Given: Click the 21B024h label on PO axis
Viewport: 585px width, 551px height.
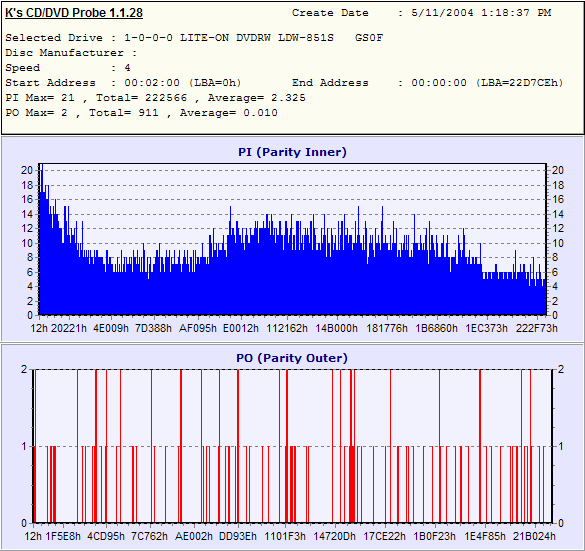Looking at the screenshot, I should pyautogui.click(x=534, y=536).
